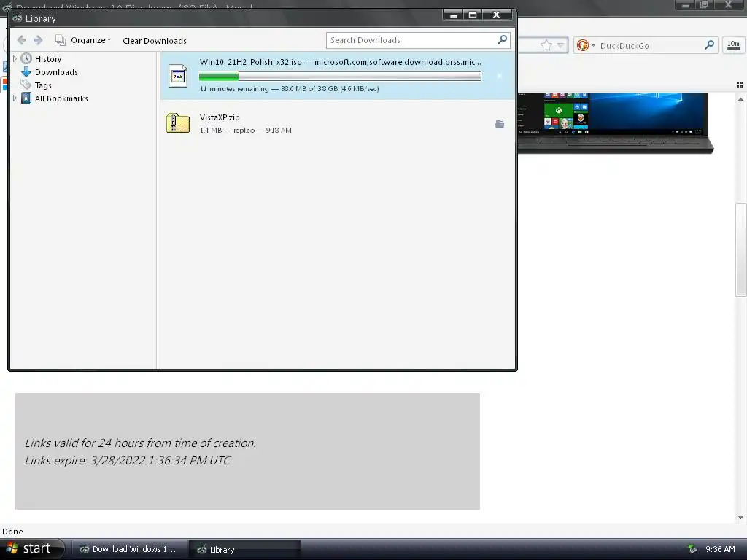Screen dimensions: 747x560
Task: Click Clear Downloads button
Action: (155, 41)
